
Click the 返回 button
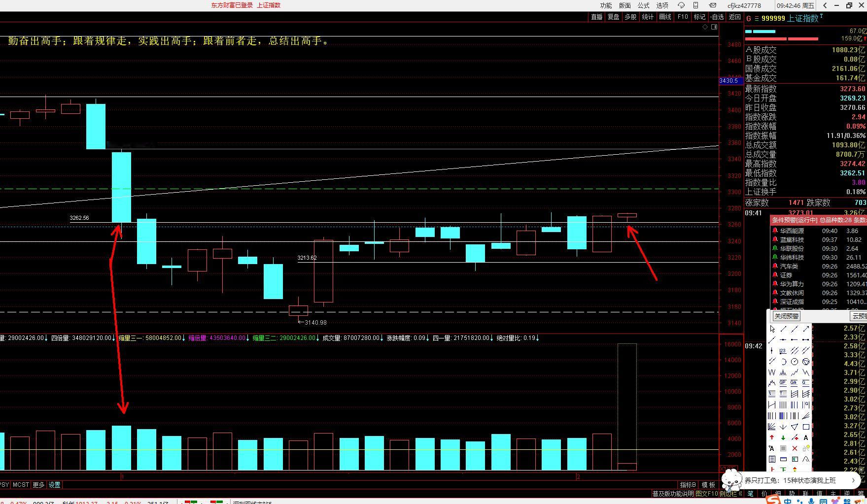click(735, 17)
